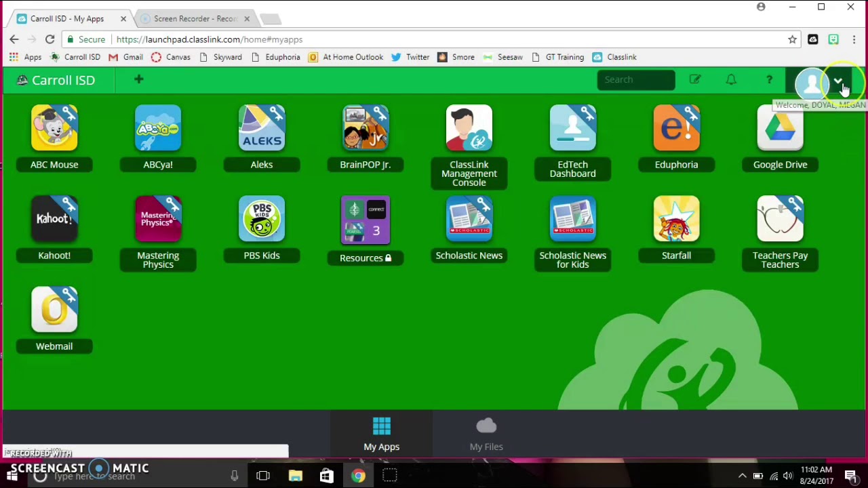The image size is (868, 488).
Task: Launch the PBS Kids app
Action: coord(262,219)
